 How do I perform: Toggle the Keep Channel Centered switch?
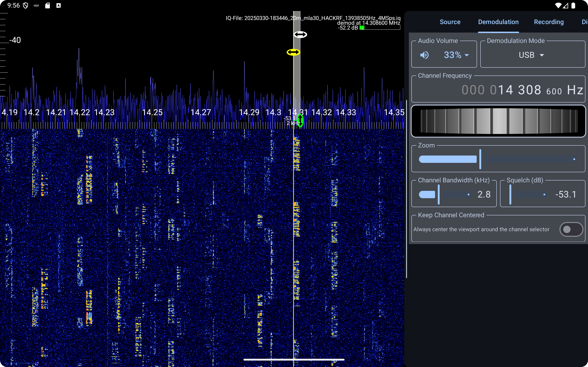pos(571,229)
